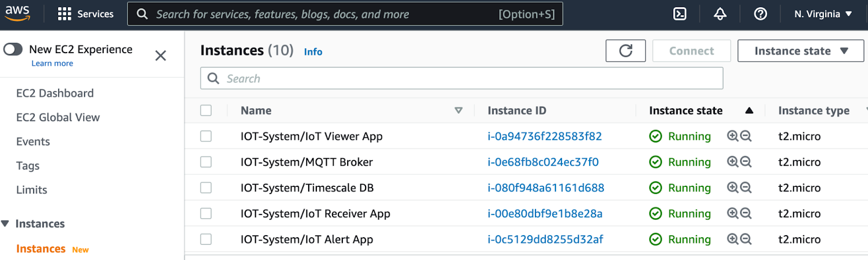Toggle the New EC2 Experience switch
The image size is (868, 260).
tap(13, 49)
